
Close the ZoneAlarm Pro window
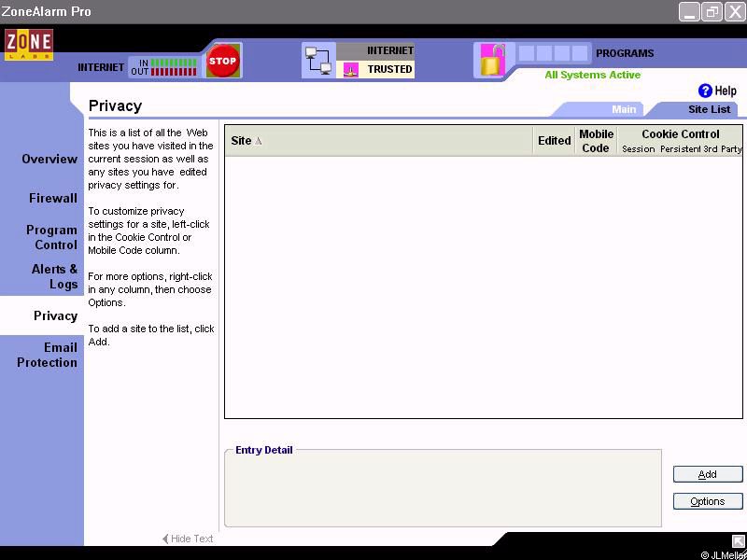(735, 12)
